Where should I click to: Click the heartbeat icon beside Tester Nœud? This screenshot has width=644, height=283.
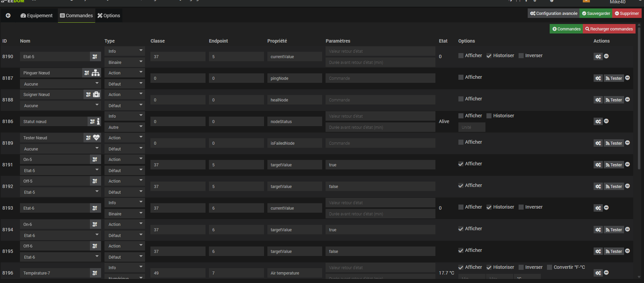(96, 138)
